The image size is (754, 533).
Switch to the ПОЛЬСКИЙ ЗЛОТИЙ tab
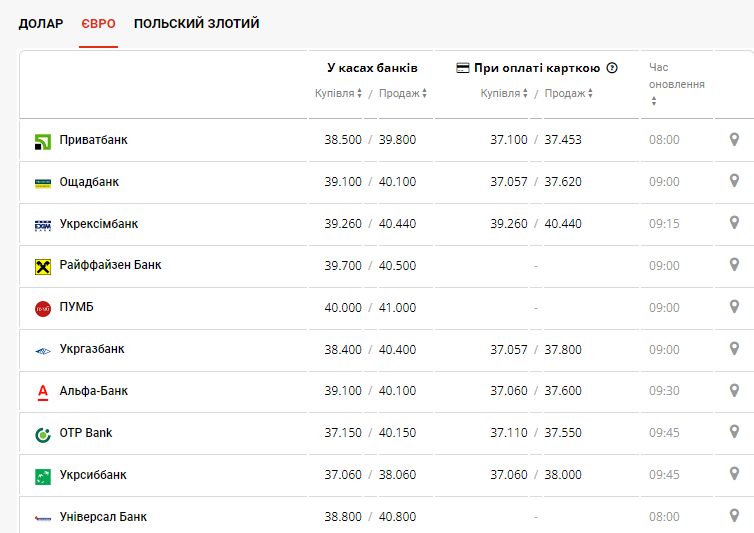pyautogui.click(x=196, y=23)
